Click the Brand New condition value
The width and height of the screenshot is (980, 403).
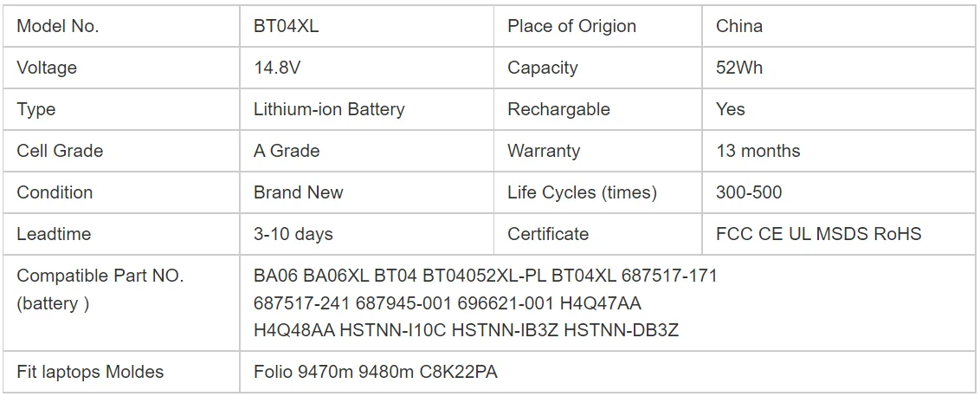(299, 192)
